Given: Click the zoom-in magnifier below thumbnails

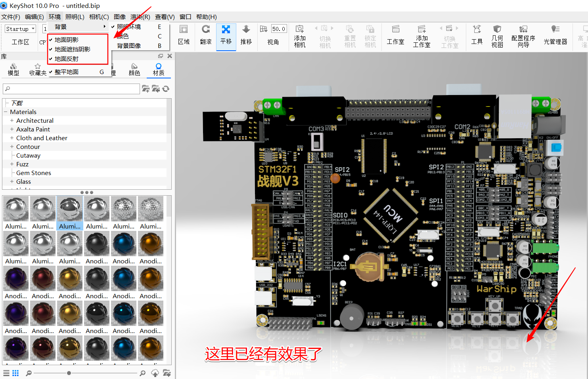Looking at the screenshot, I should [x=143, y=373].
